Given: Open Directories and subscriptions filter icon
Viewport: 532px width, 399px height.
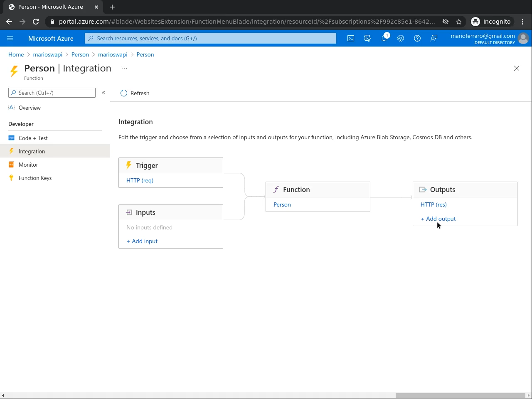Looking at the screenshot, I should (x=367, y=38).
